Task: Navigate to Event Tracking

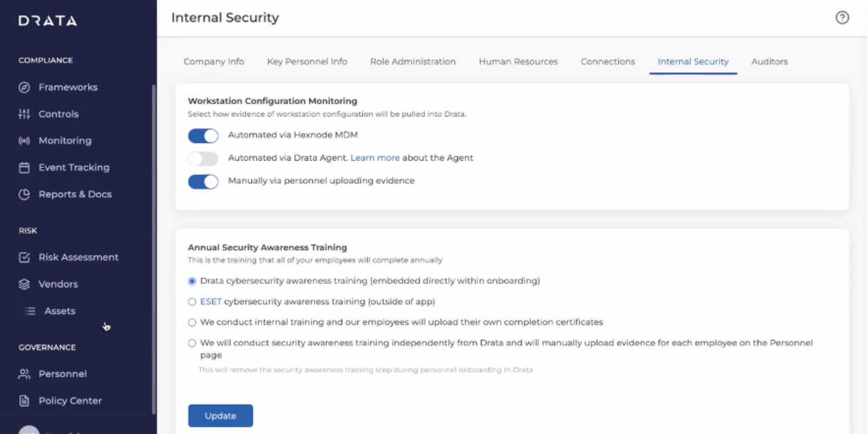Action: [74, 167]
